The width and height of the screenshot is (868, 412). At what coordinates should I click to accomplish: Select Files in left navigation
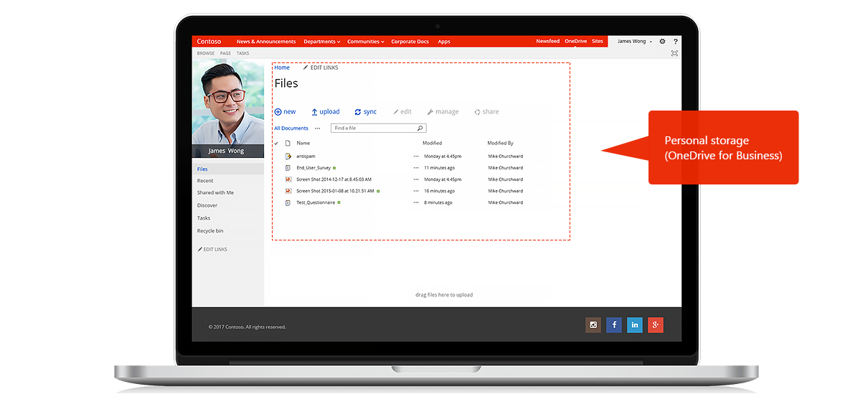click(228, 169)
